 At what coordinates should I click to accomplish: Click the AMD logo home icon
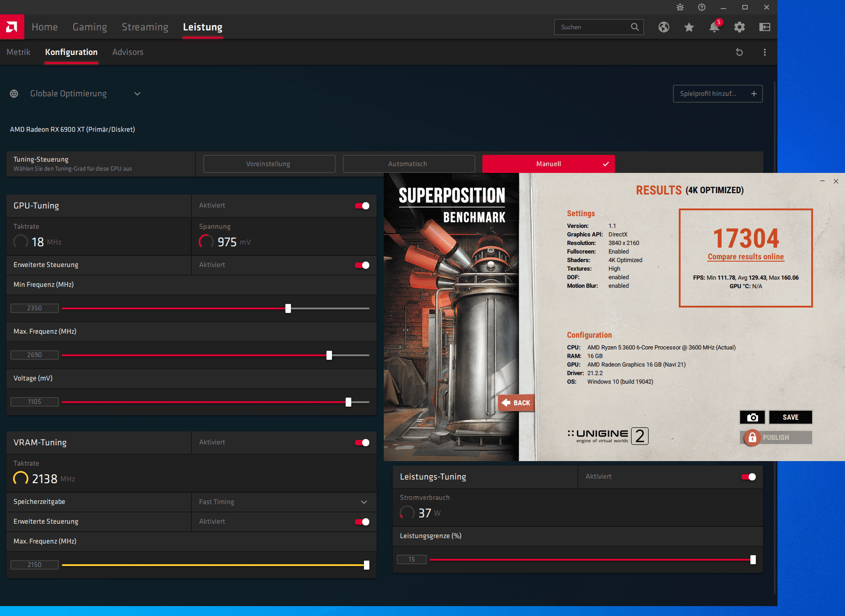click(12, 27)
